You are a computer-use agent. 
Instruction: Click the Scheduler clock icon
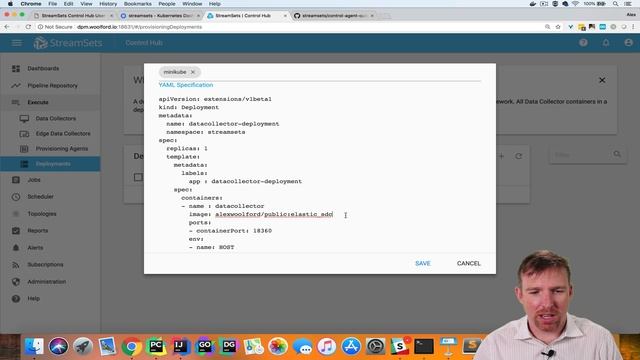pos(16,196)
